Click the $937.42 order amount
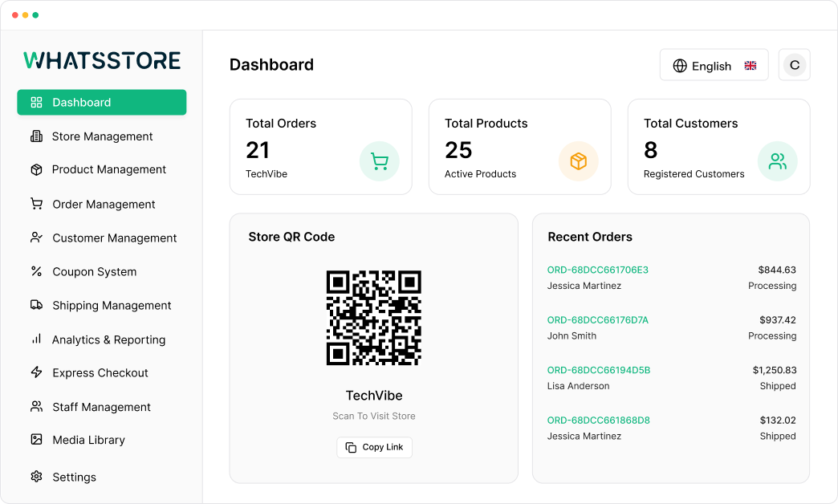The width and height of the screenshot is (838, 504). pyautogui.click(x=778, y=320)
